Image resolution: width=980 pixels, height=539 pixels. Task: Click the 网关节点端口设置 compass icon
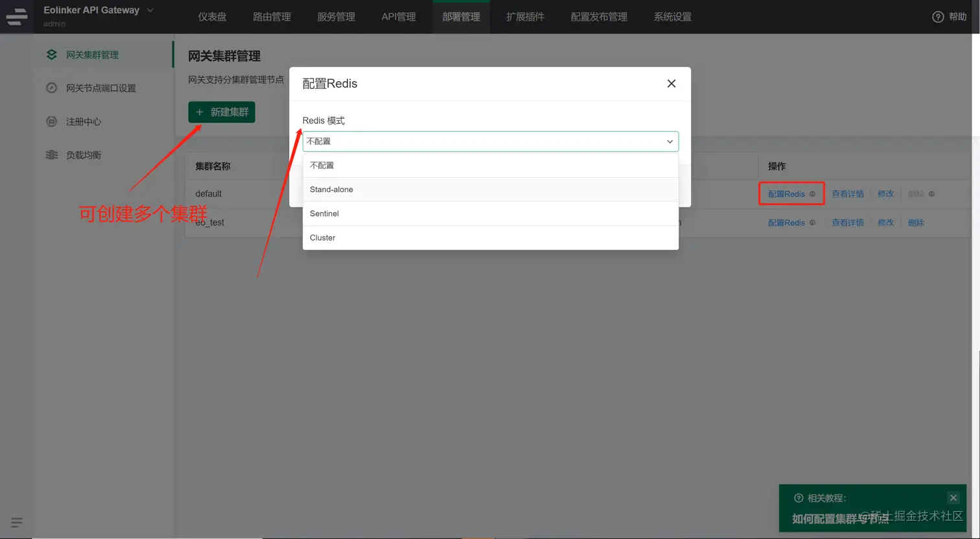coord(52,88)
